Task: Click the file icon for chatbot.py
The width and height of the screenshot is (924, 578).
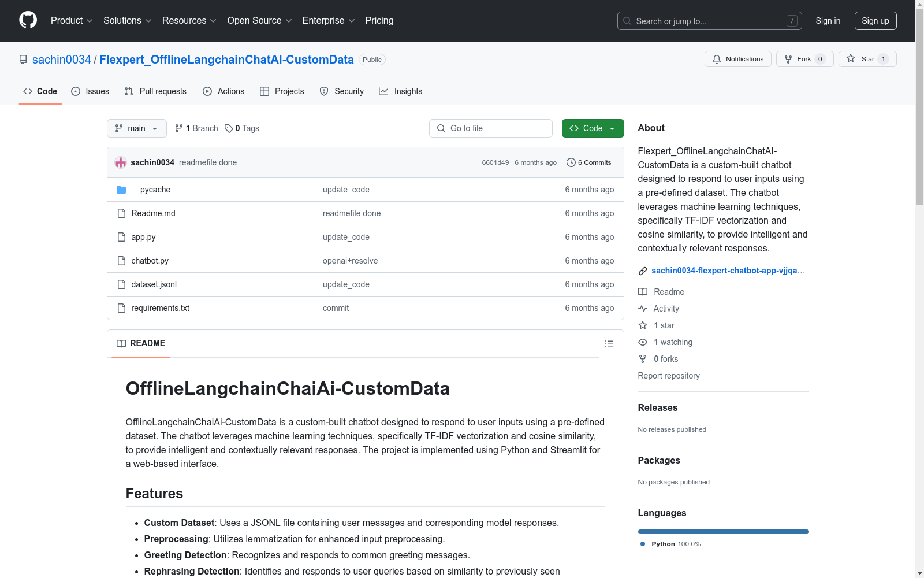Action: [x=121, y=261]
